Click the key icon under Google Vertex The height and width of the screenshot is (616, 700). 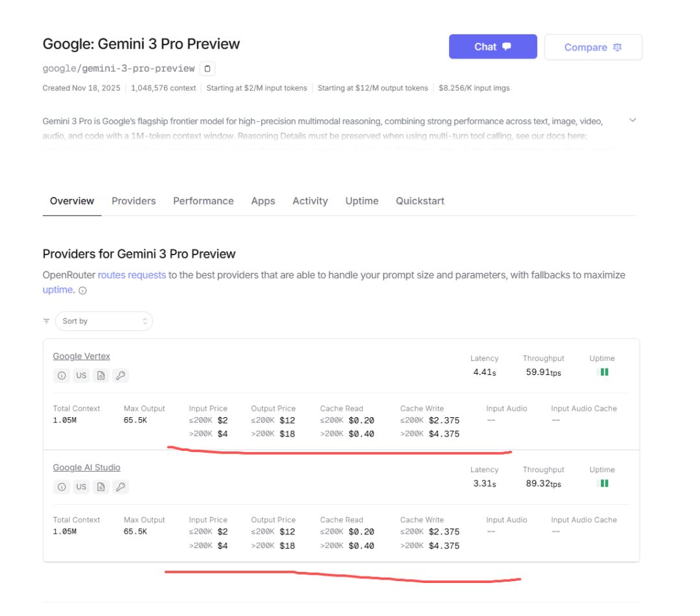pyautogui.click(x=121, y=376)
